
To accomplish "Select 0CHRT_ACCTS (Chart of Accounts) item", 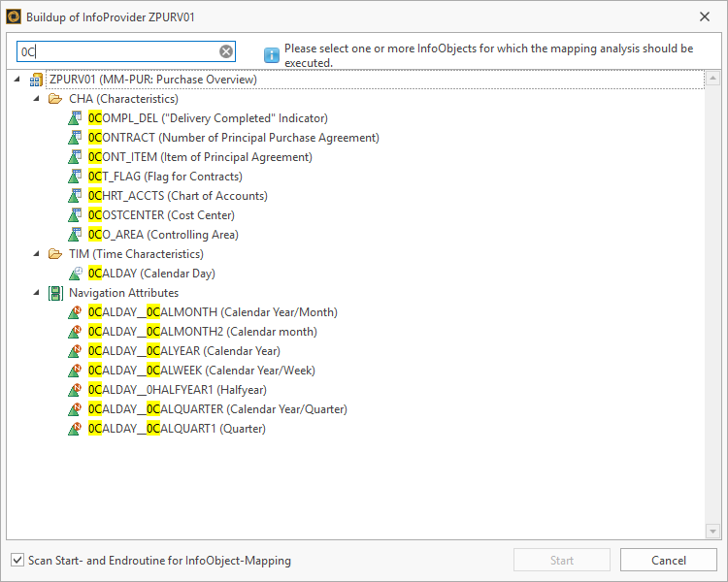I will 178,196.
